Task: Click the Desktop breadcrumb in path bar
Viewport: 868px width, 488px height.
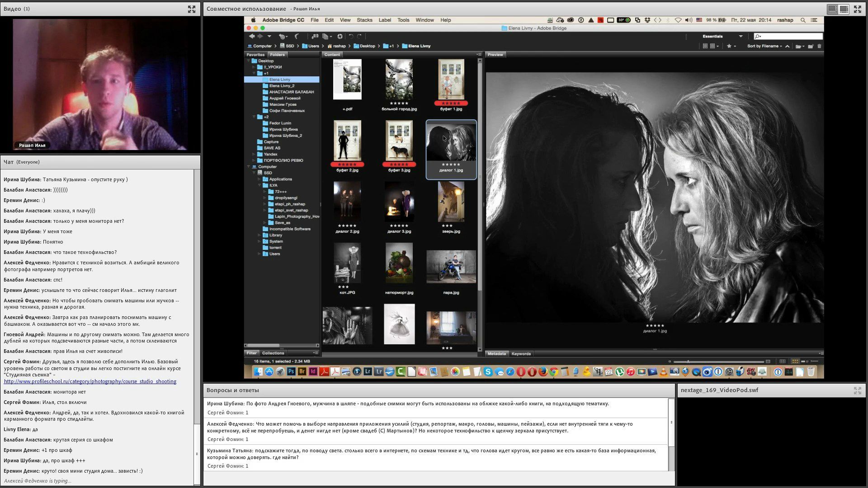Action: pos(364,46)
